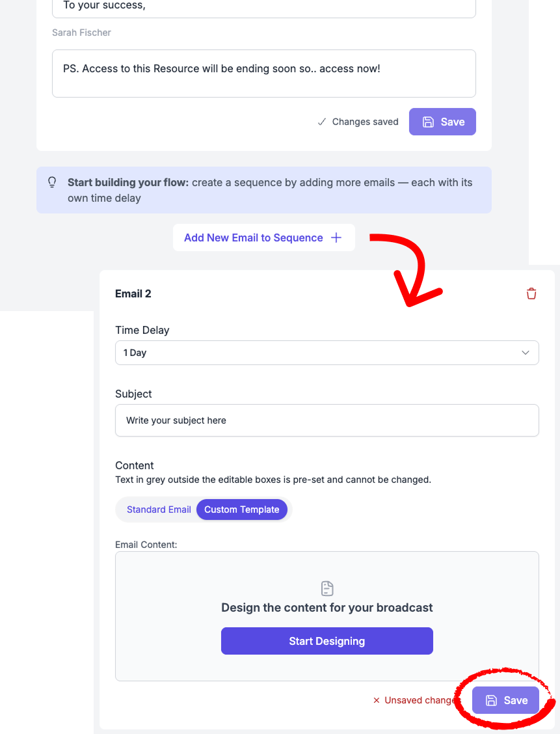Image resolution: width=560 pixels, height=734 pixels.
Task: Click the floppy disk icon on the upper Save button
Action: [428, 122]
